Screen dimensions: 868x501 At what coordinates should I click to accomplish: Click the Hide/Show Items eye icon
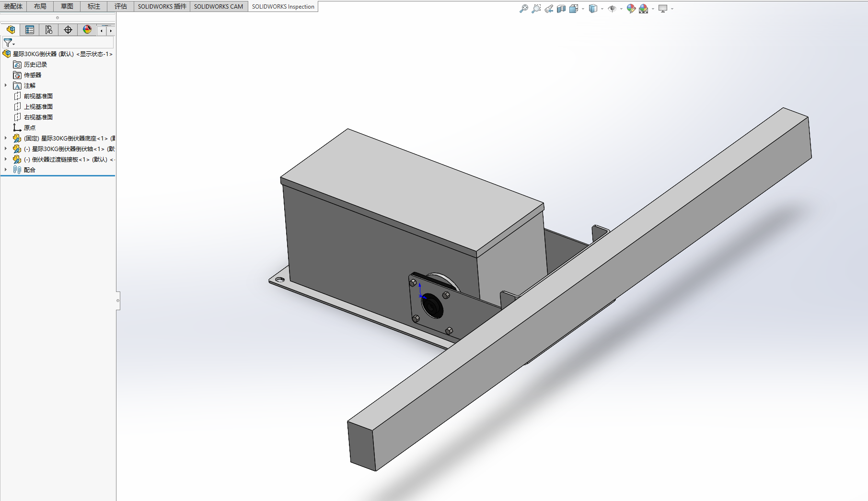point(612,9)
